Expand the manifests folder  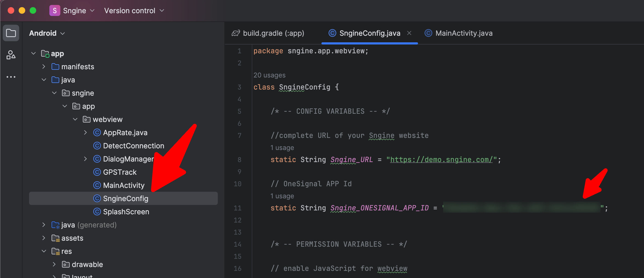44,67
